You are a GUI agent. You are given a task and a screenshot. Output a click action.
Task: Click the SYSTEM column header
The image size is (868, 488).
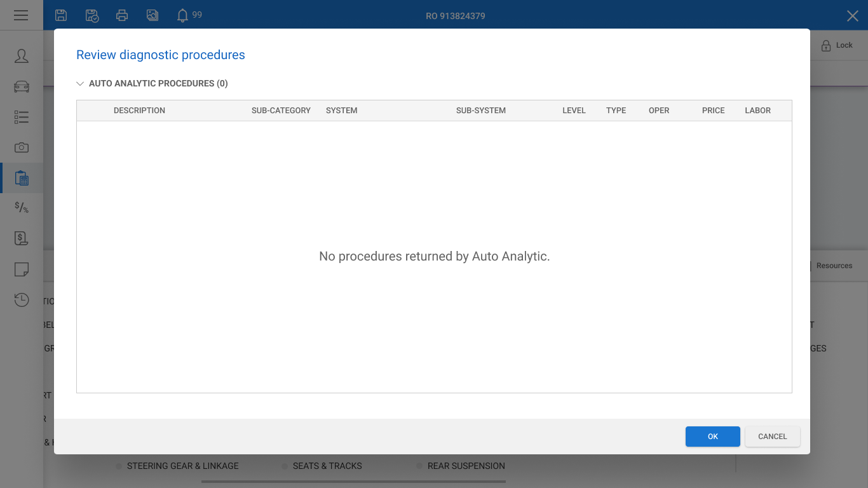(x=342, y=111)
